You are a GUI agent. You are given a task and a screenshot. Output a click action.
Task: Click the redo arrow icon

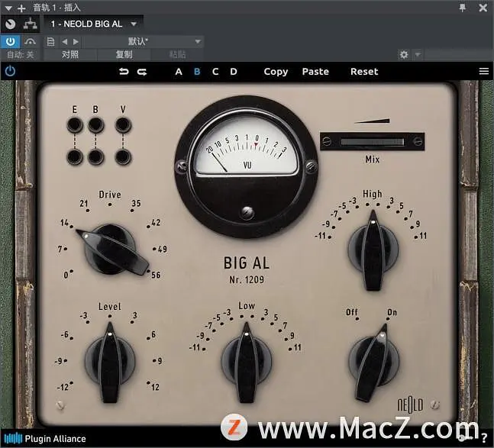[x=142, y=72]
